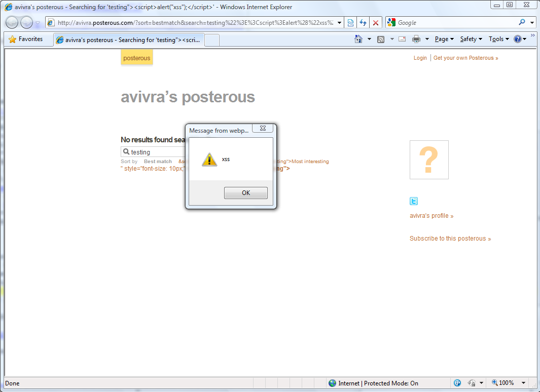Open the search provider options dropdown
Image resolution: width=540 pixels, height=392 pixels.
coord(532,23)
